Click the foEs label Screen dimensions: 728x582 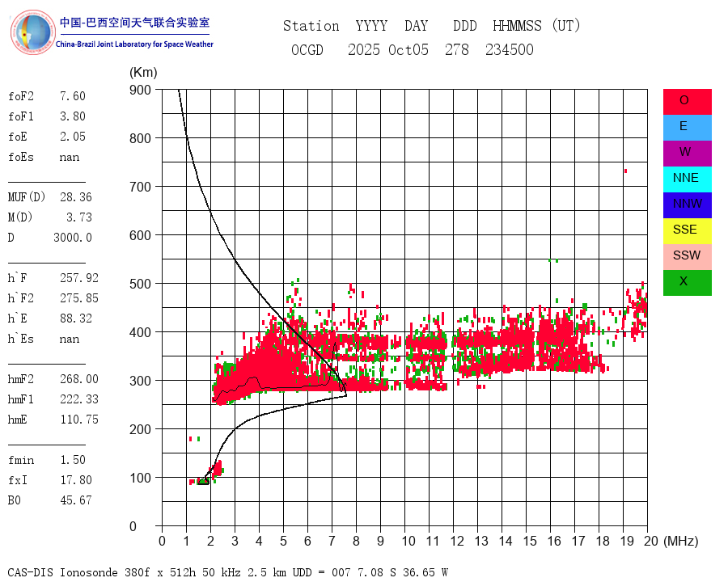pos(21,157)
